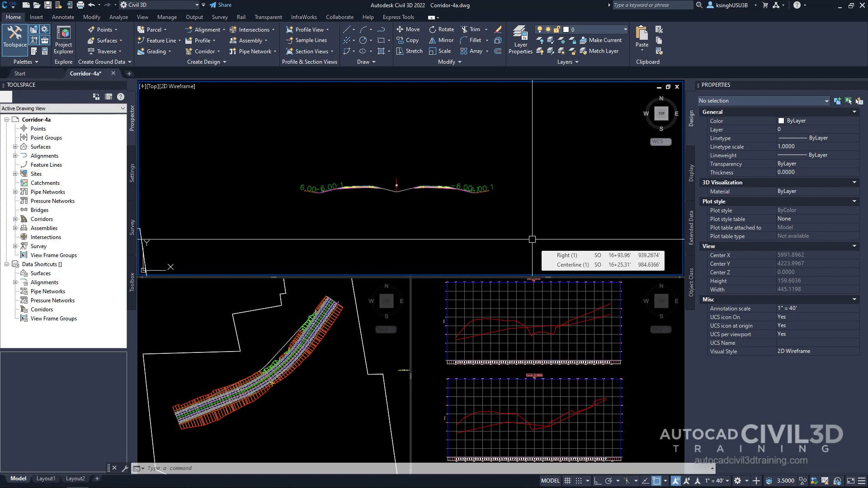Open the Active Drawing View dropdown
This screenshot has height=488, width=868.
[122, 108]
